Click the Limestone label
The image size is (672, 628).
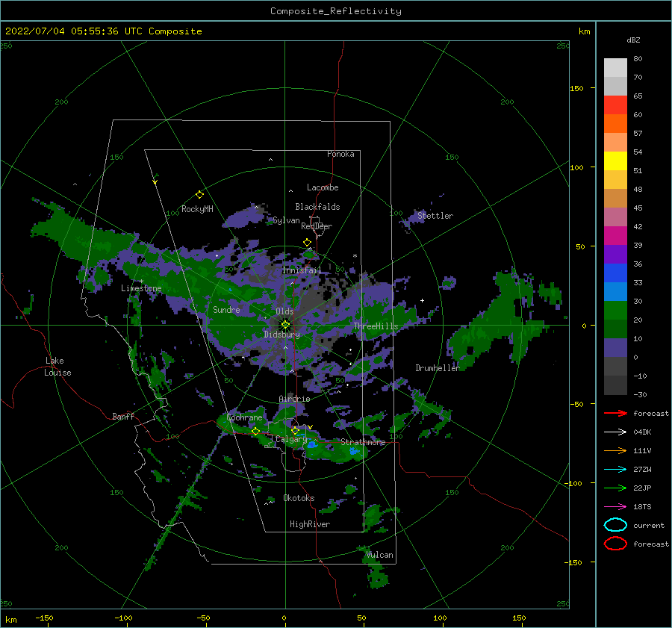pyautogui.click(x=141, y=288)
